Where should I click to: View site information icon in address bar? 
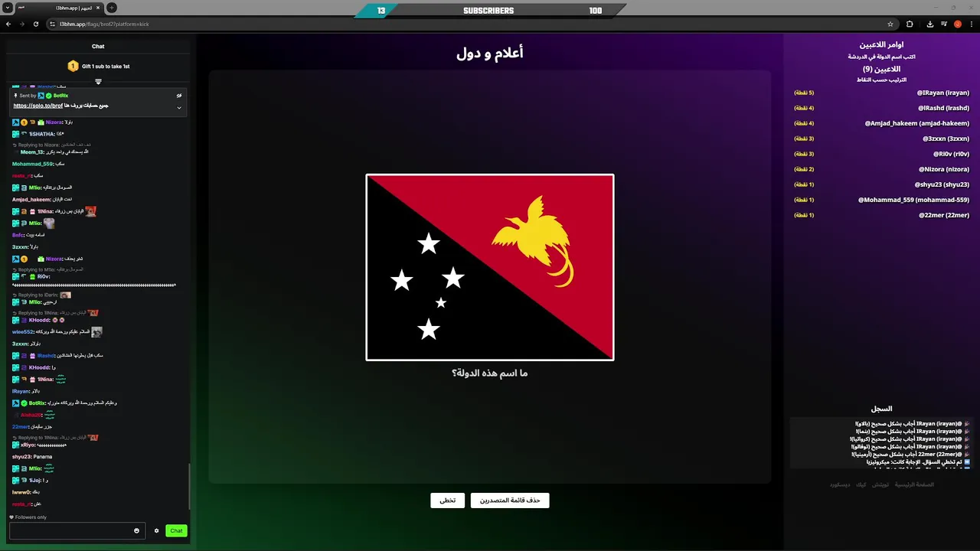(x=52, y=24)
